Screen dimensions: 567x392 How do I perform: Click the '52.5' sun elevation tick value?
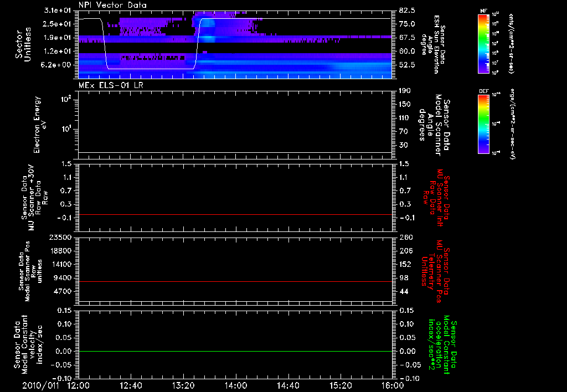[407, 65]
